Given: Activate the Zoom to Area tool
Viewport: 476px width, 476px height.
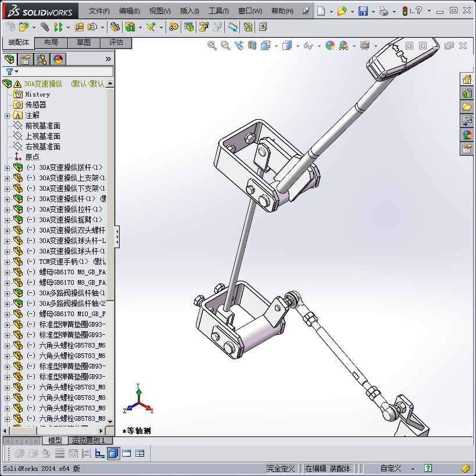Looking at the screenshot, I should click(226, 45).
